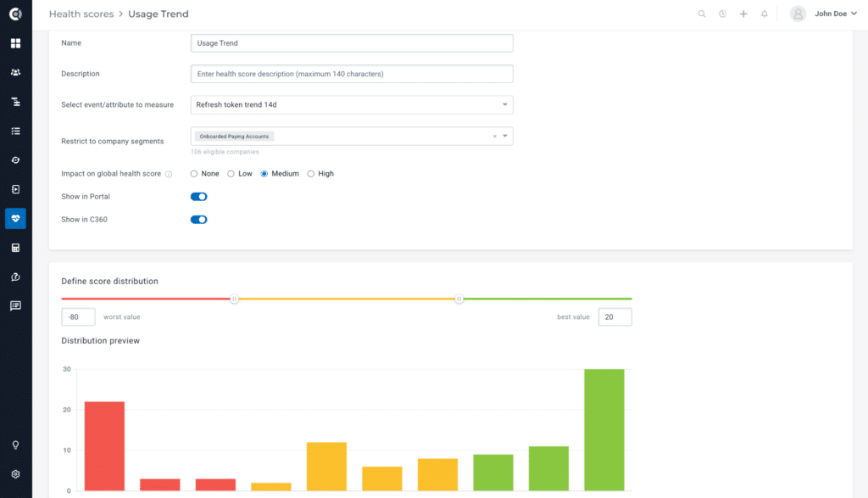Open the tasks list icon in sidebar
The image size is (868, 498).
tap(15, 131)
